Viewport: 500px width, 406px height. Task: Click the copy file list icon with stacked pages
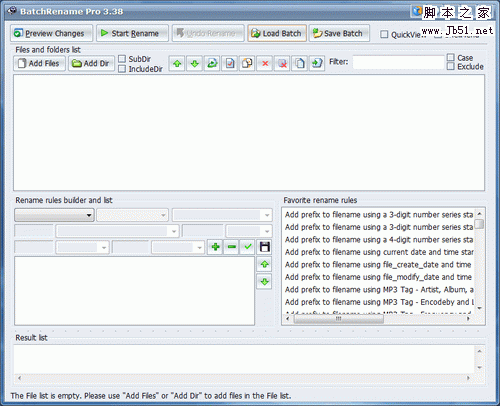point(300,63)
